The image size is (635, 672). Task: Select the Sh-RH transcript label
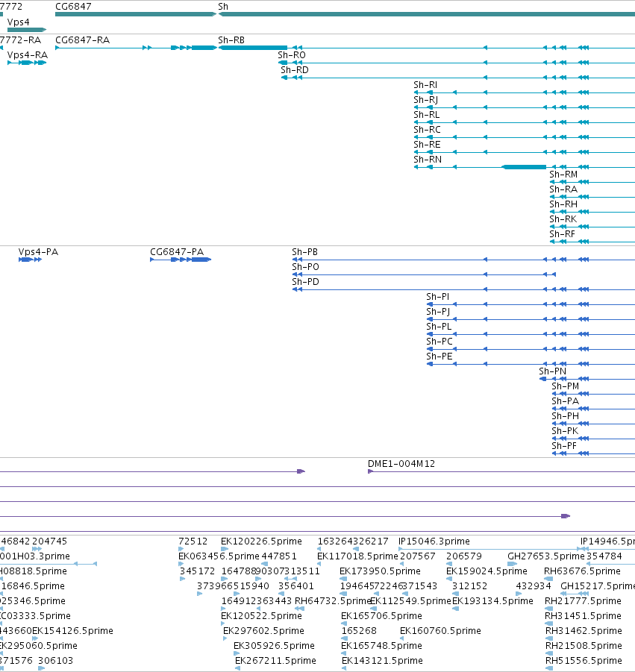(563, 204)
